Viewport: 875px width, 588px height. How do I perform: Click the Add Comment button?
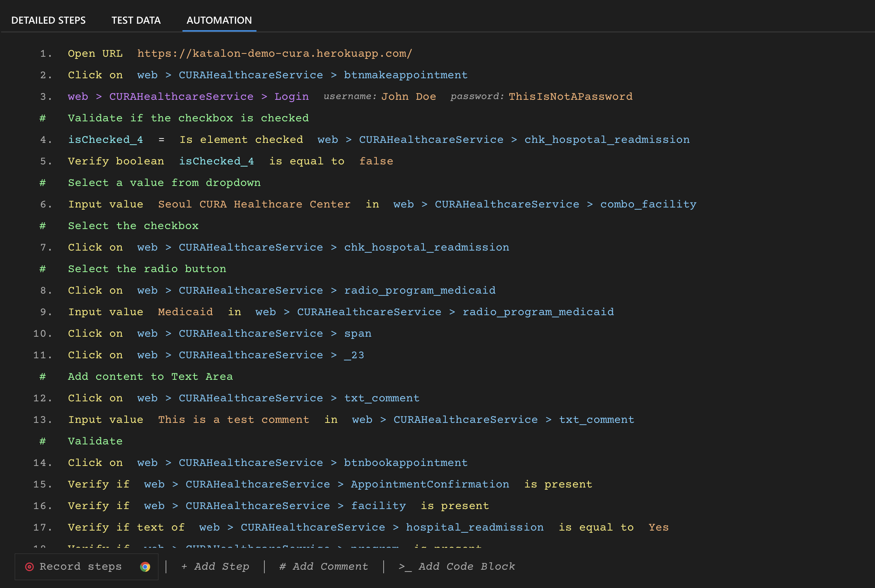tap(324, 566)
